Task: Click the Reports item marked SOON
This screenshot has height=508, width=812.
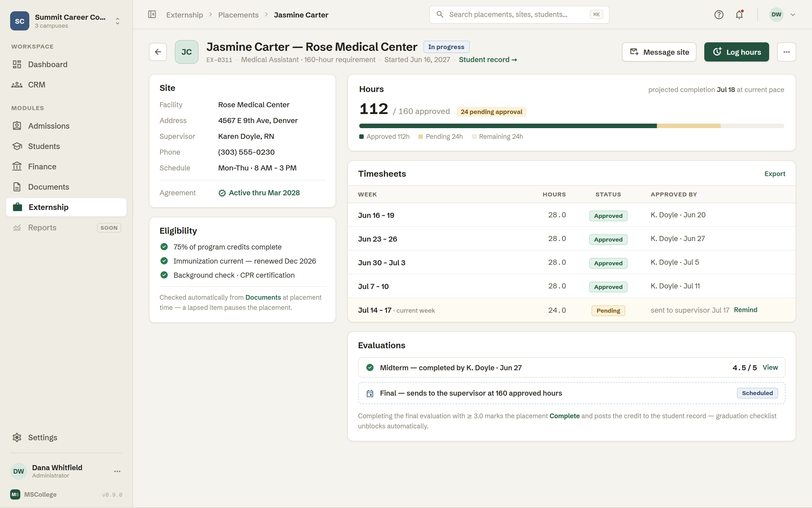Action: (66, 227)
